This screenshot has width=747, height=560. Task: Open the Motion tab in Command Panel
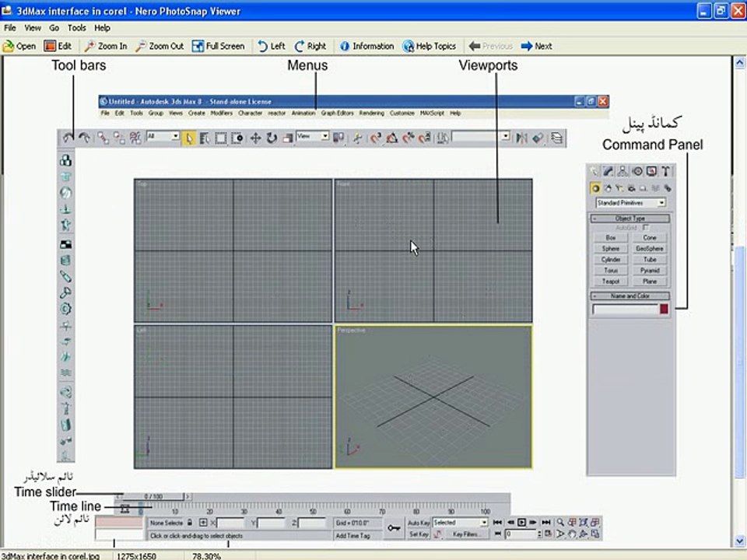[x=637, y=171]
